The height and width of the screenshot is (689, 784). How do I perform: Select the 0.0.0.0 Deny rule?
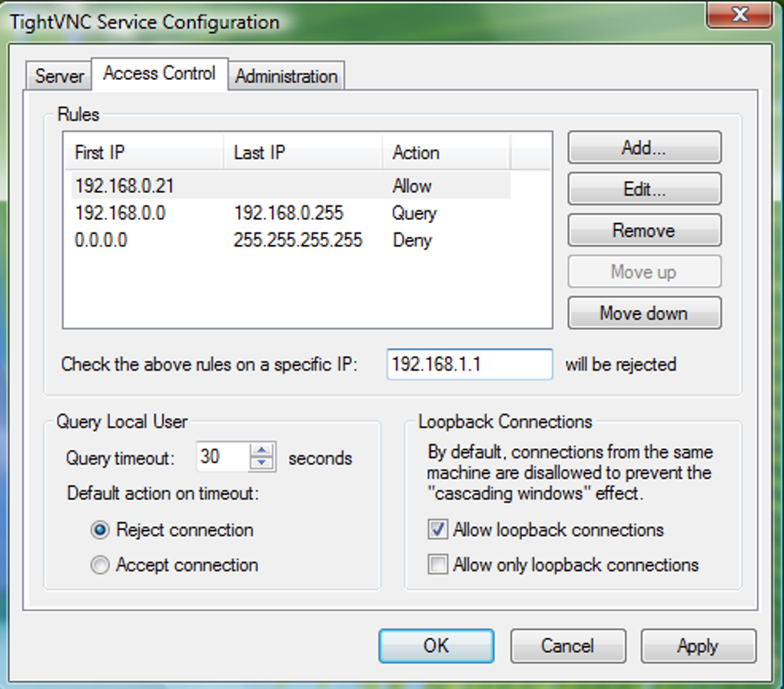pos(231,241)
